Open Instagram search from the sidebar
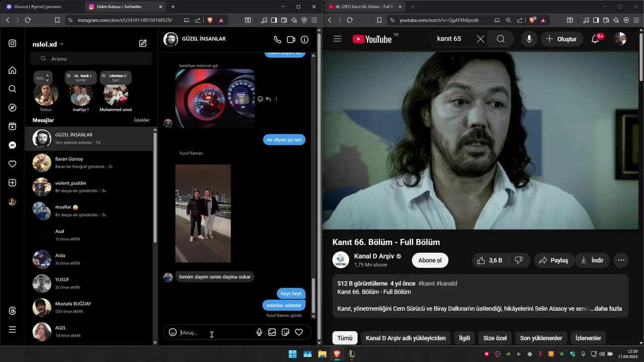Image resolution: width=644 pixels, height=362 pixels. 13,89
